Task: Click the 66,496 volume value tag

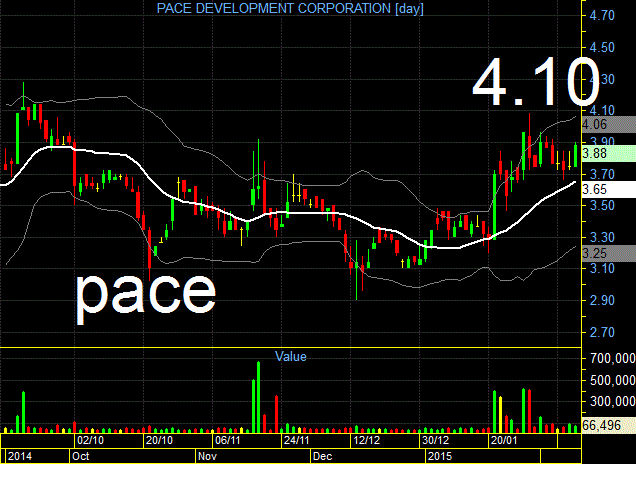Action: [608, 425]
